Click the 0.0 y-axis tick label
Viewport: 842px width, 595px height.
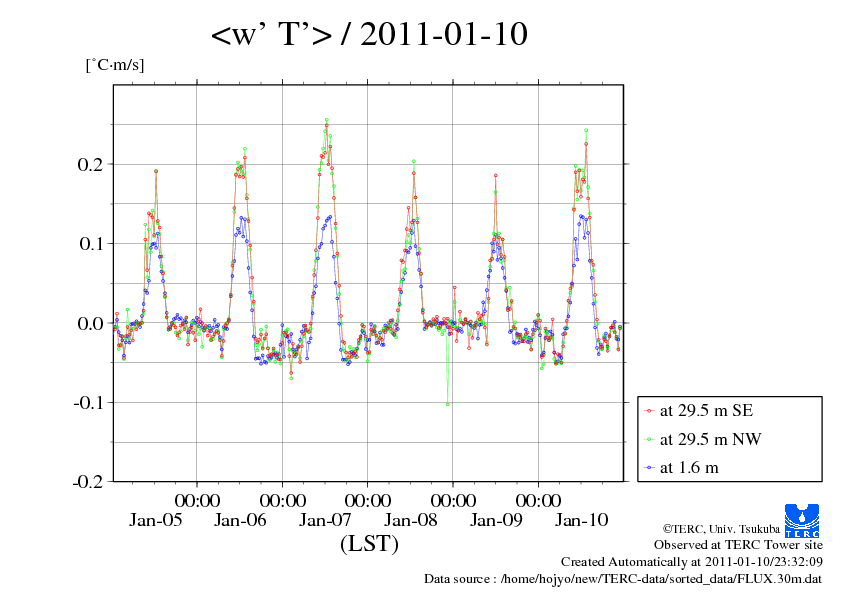tap(90, 323)
